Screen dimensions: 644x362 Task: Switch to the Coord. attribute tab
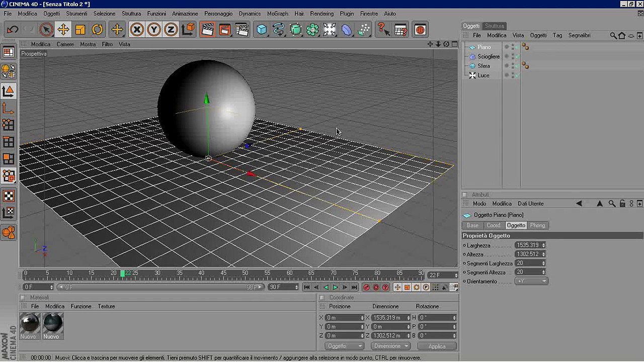[494, 225]
